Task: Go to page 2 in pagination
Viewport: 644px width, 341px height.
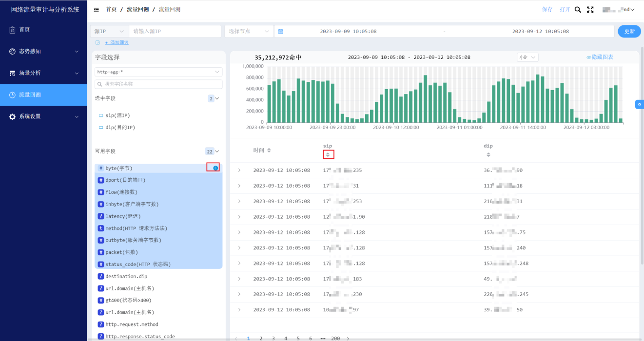Action: tap(261, 338)
